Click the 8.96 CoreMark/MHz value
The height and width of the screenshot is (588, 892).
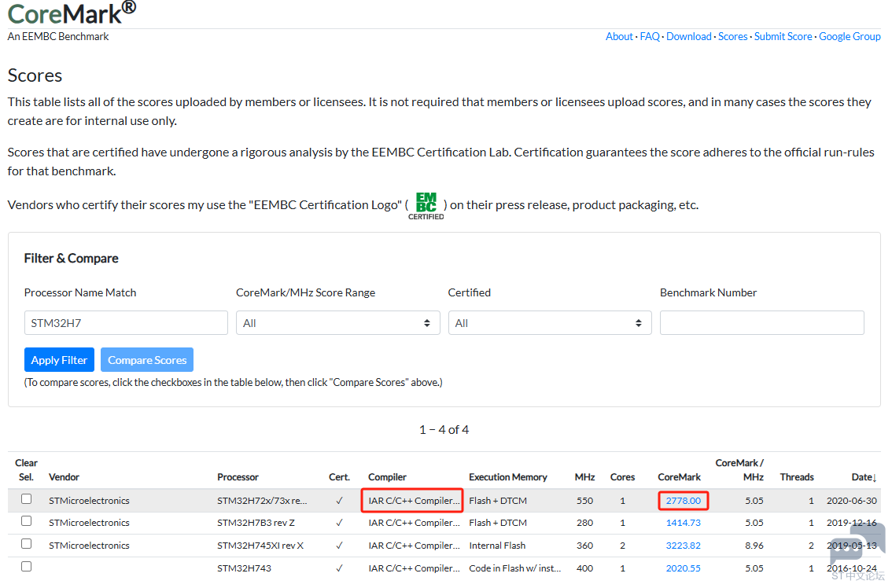tap(754, 546)
